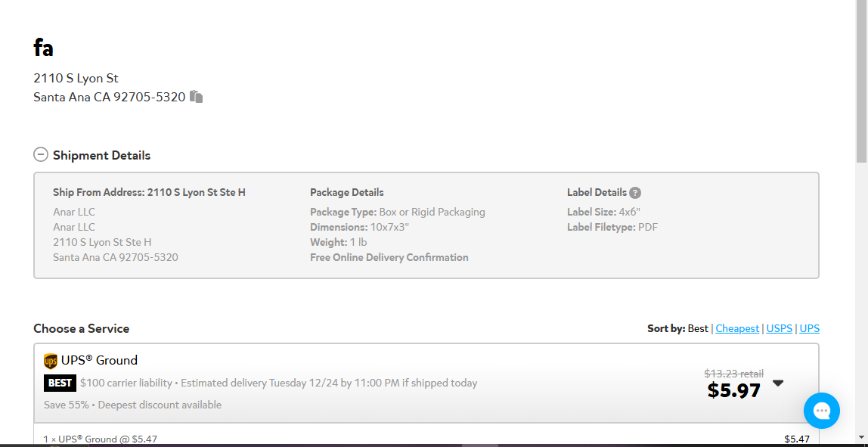The width and height of the screenshot is (868, 447).
Task: Click the black BEST badge
Action: pos(60,383)
